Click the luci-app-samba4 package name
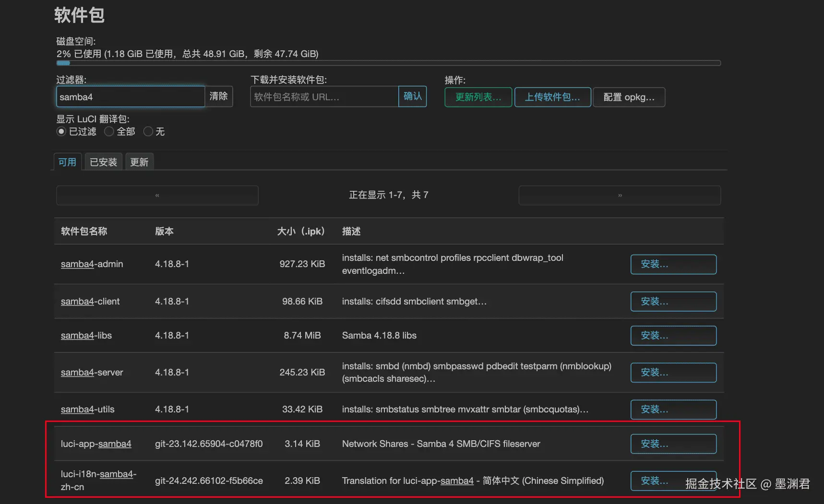The width and height of the screenshot is (824, 504). coord(96,444)
